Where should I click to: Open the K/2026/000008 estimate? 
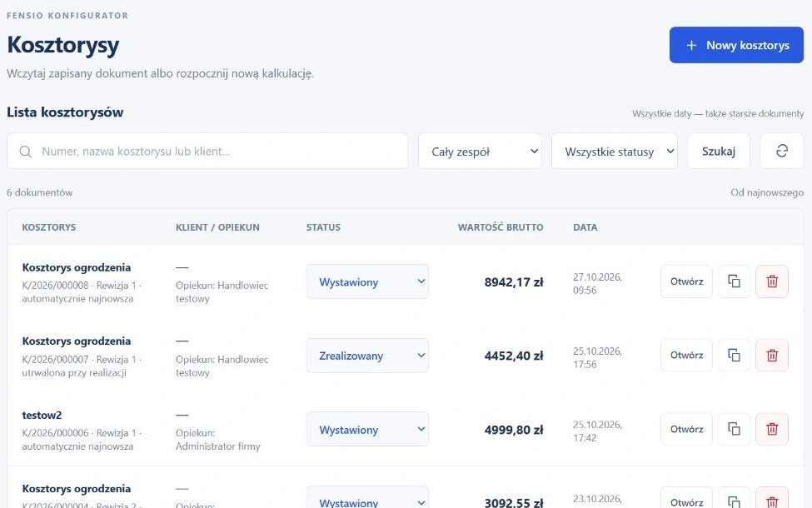[686, 281]
